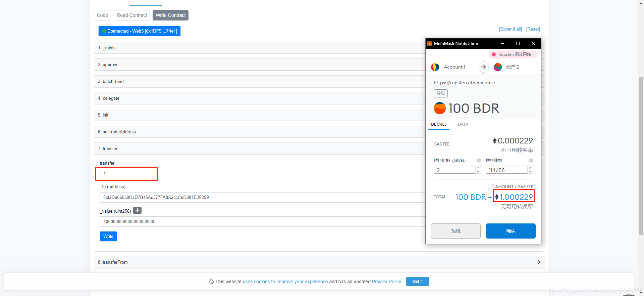Click the Got It cookie button

(x=418, y=282)
